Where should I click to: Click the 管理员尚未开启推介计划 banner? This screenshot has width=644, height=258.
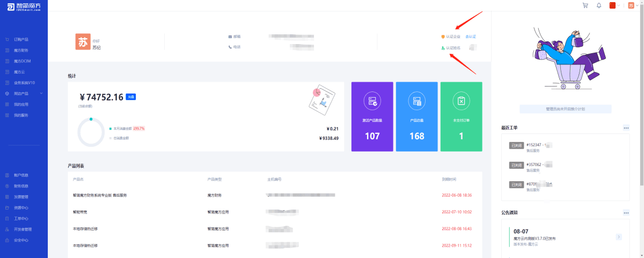tap(565, 109)
